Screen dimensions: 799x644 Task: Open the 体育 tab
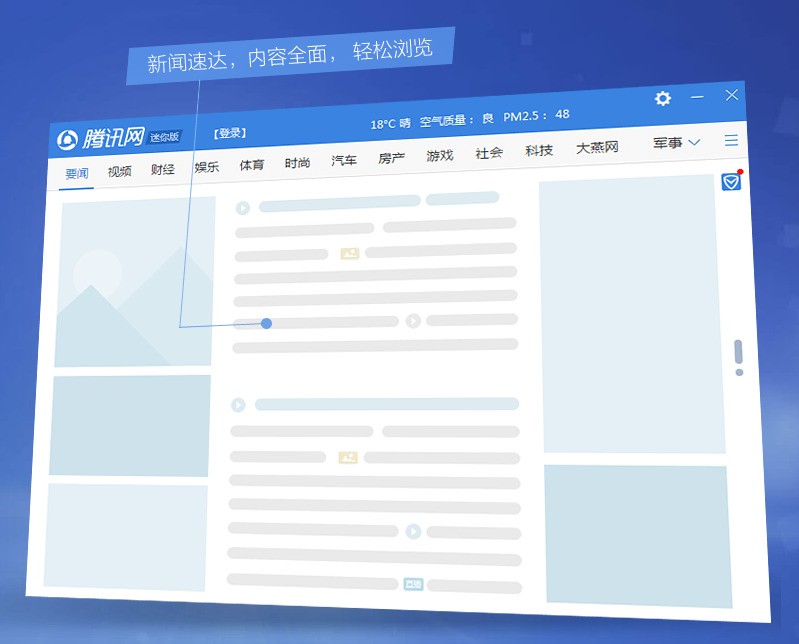pyautogui.click(x=252, y=165)
